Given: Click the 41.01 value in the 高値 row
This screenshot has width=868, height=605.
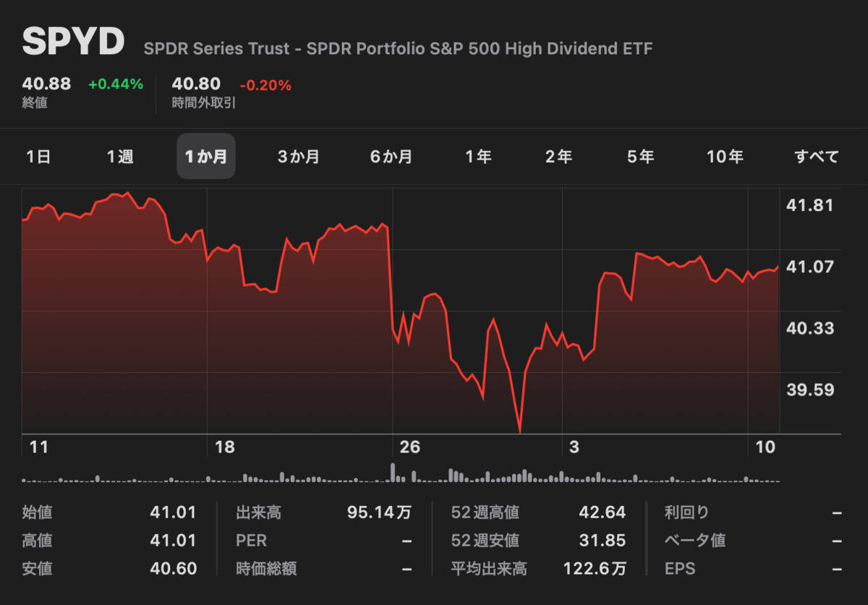Looking at the screenshot, I should pyautogui.click(x=174, y=541).
